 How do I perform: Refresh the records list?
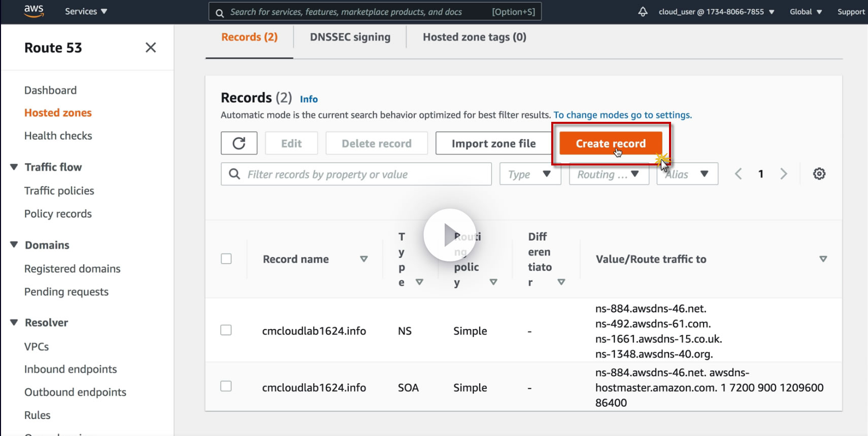click(x=239, y=143)
